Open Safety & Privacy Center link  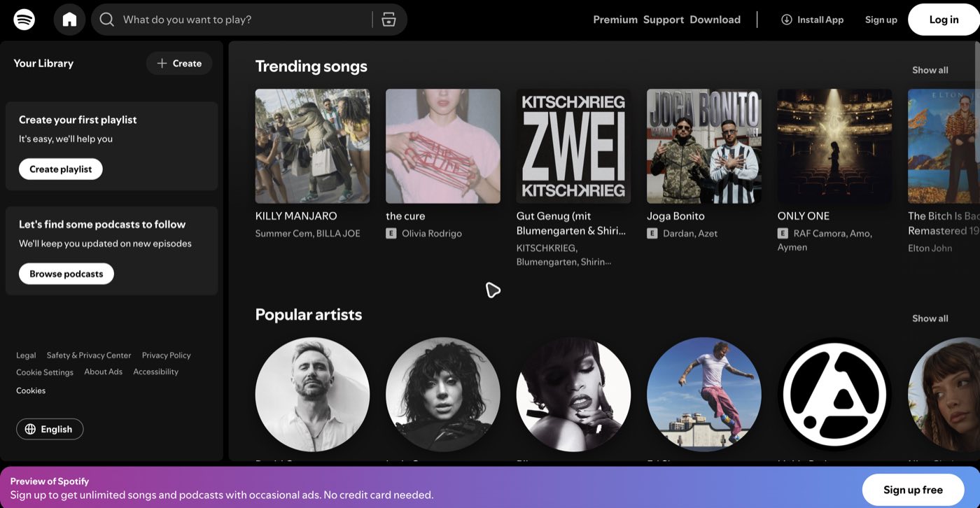tap(89, 355)
